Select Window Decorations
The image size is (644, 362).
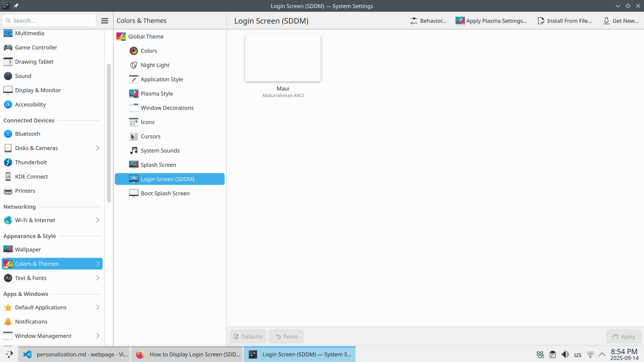[170, 108]
